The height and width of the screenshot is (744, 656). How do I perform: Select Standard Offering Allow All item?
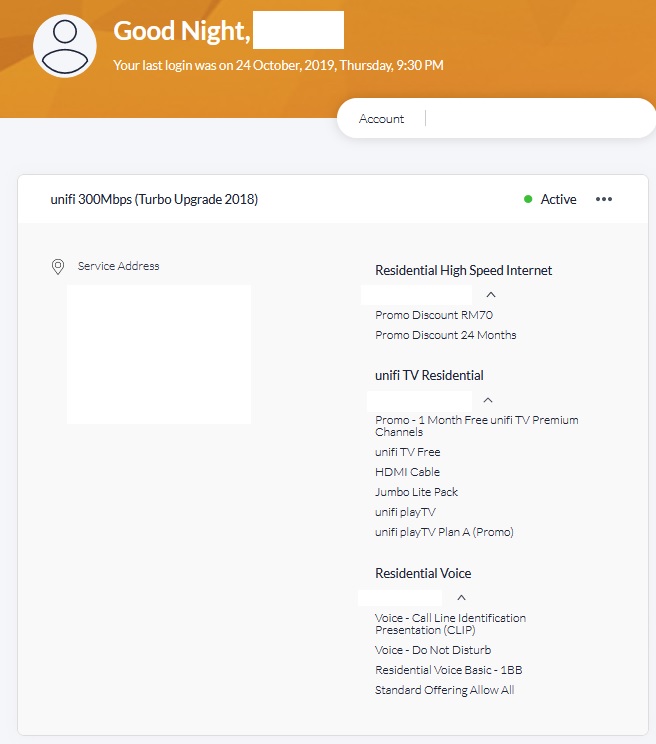444,690
